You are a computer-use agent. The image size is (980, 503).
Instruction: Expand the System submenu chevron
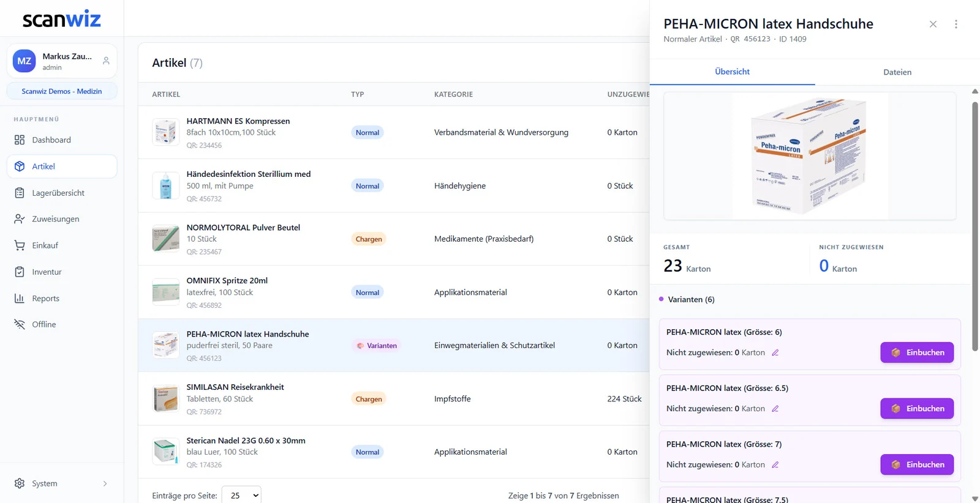pyautogui.click(x=105, y=483)
